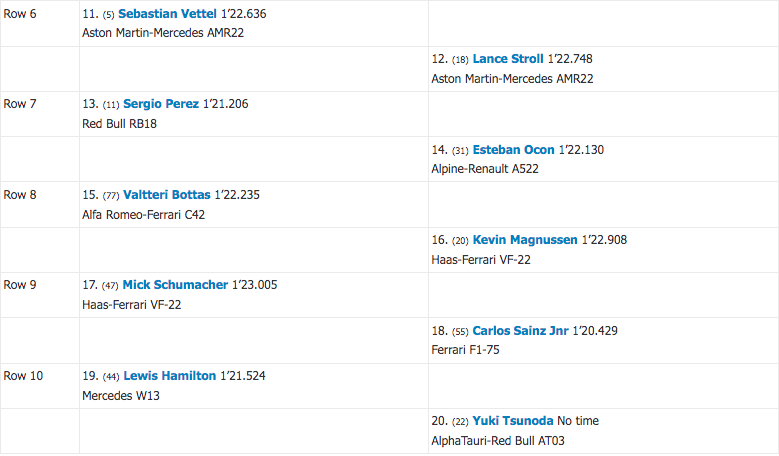This screenshot has width=779, height=456.
Task: Open Sebastian Vettel driver link
Action: [167, 14]
